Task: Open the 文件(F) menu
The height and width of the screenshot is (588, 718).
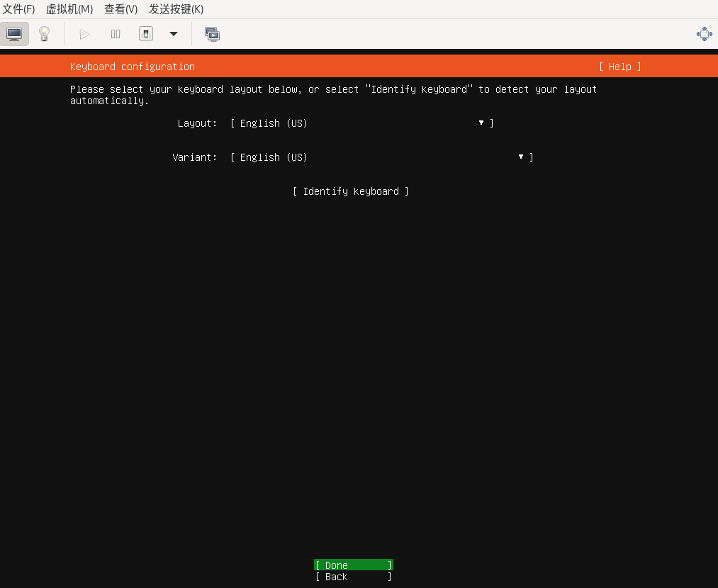Action: point(19,9)
